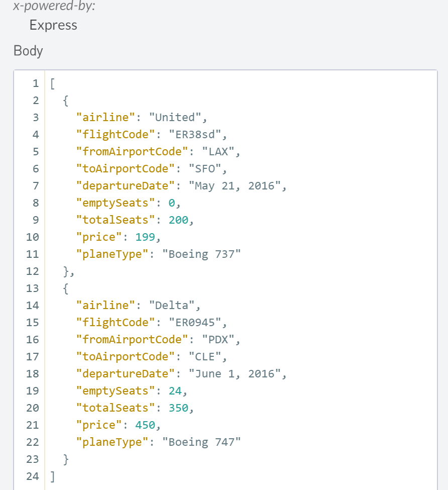Click the "SFO" destination airport value
The image size is (448, 490).
[x=205, y=168]
